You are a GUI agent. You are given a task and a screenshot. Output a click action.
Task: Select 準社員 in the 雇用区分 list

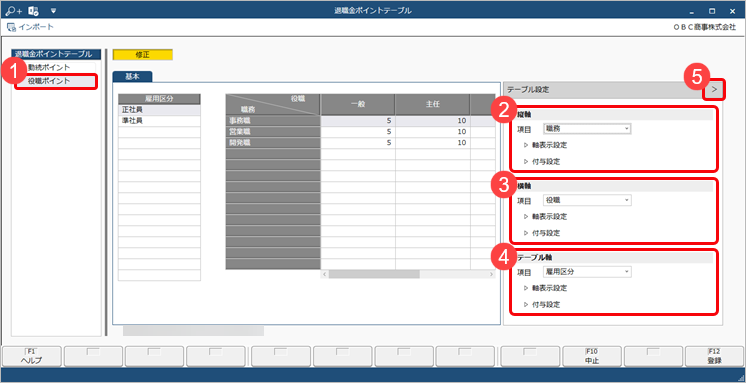(159, 121)
